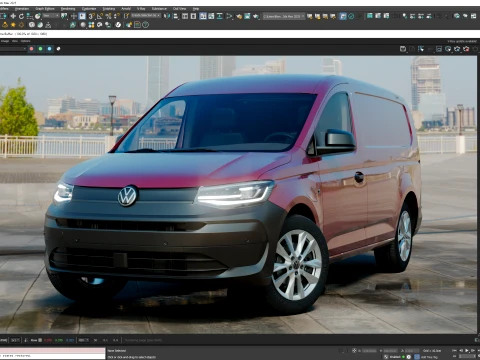The image size is (480, 360).
Task: Click the Select and Manipulate icon
Action: click(x=74, y=16)
